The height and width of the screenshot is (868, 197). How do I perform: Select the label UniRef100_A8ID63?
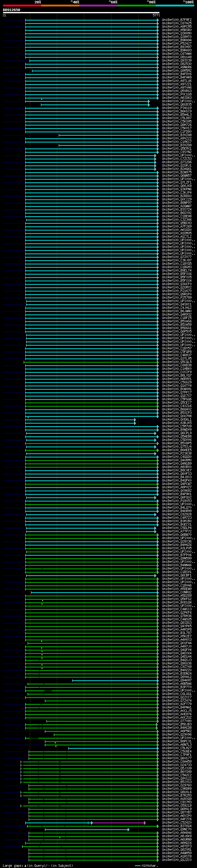177,98
